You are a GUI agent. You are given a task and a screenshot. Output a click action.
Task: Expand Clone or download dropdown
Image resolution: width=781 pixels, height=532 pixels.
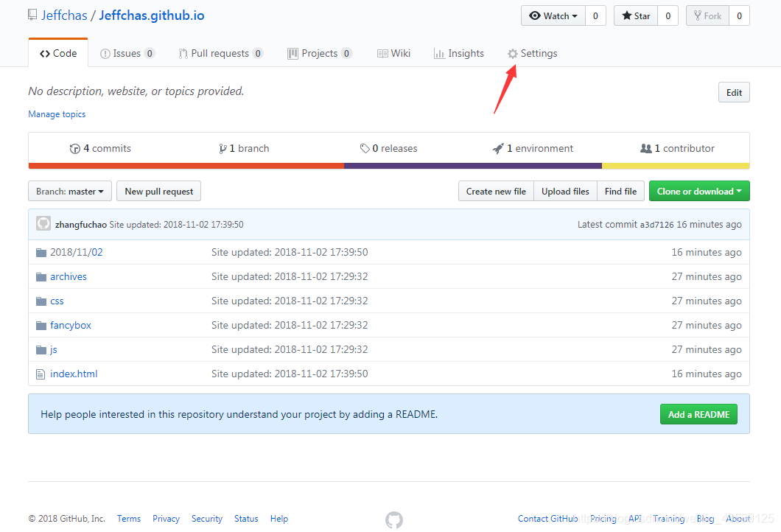tap(699, 192)
